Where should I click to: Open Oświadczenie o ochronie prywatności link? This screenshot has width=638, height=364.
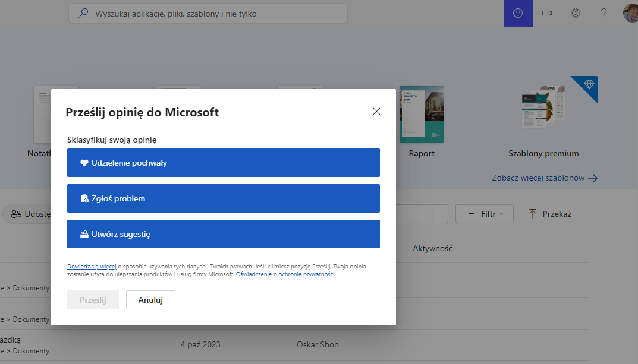point(285,274)
